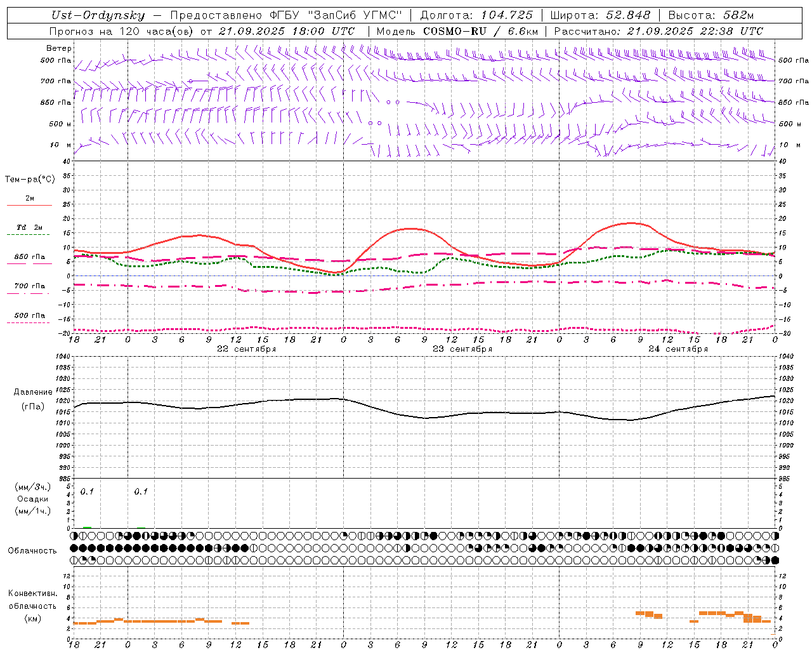Click the "24 сентября" date label
Screen dimensions: 812x650
point(678,349)
